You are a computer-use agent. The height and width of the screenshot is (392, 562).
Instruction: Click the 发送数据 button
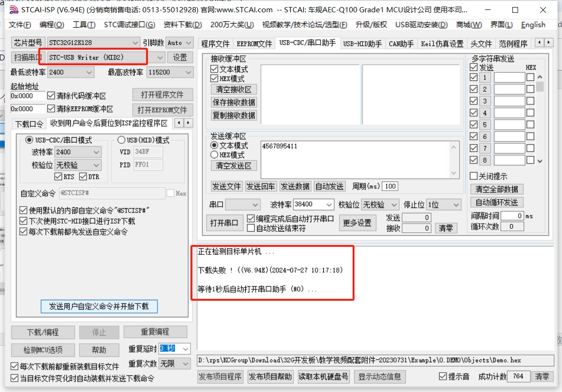click(295, 186)
